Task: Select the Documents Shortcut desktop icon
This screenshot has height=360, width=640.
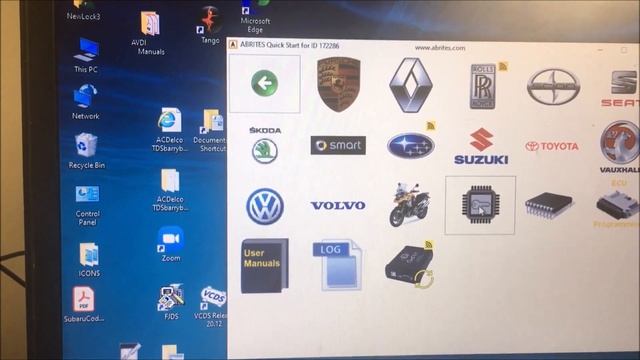Action: [x=210, y=131]
